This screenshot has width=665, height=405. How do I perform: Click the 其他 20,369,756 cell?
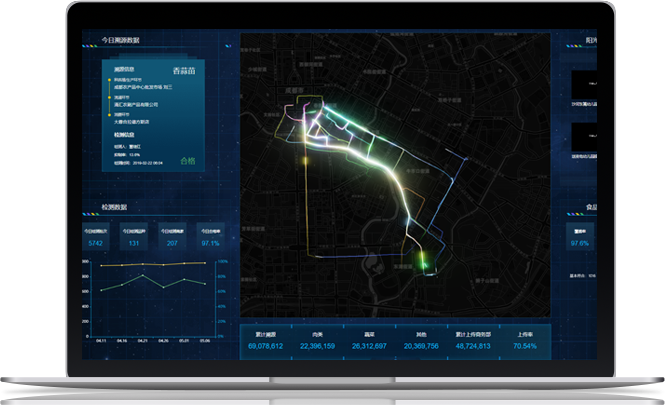[419, 341]
